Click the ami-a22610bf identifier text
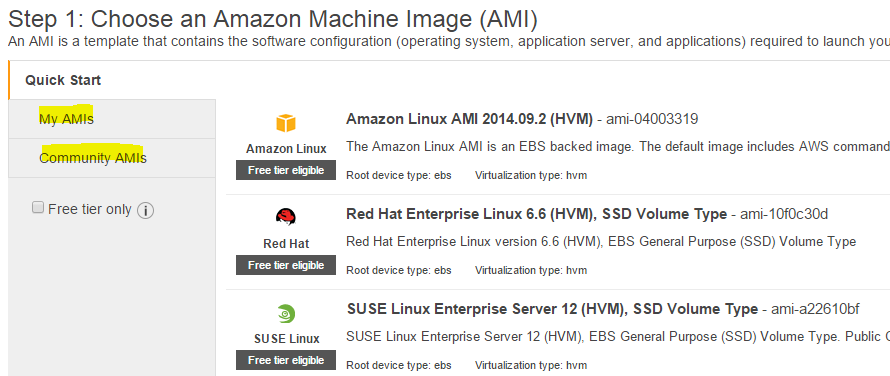 [x=815, y=310]
